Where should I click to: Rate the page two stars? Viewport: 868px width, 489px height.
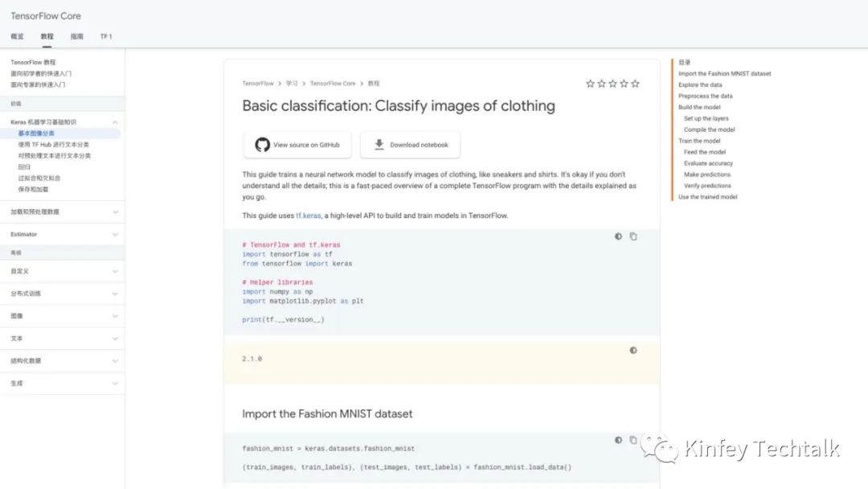[602, 84]
